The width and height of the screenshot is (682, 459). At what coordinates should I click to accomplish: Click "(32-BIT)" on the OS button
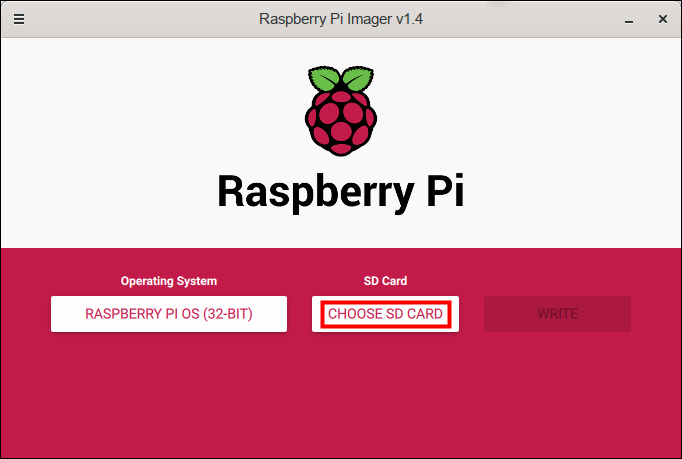coord(227,314)
